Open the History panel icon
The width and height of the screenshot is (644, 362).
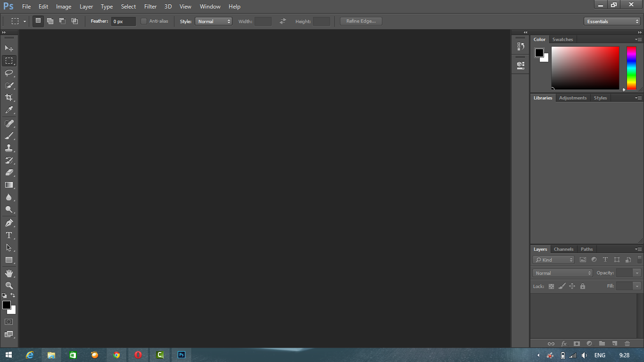[520, 46]
